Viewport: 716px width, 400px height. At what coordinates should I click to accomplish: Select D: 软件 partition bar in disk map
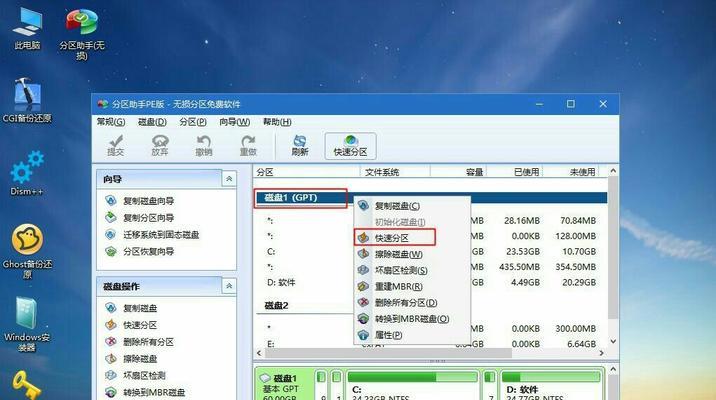pyautogui.click(x=552, y=385)
